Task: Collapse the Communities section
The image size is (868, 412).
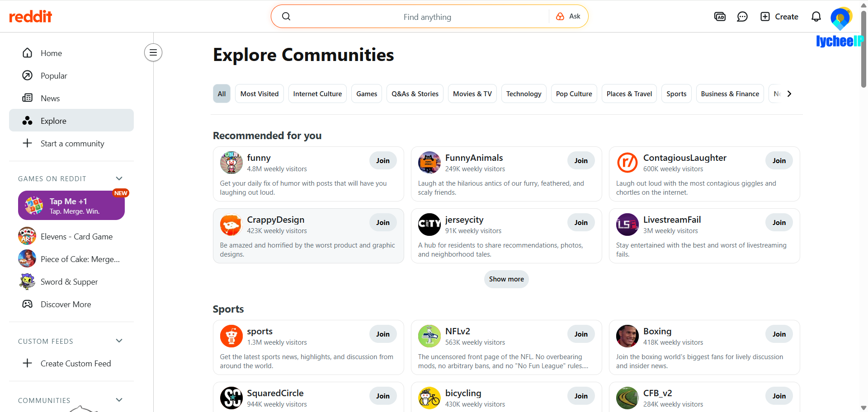Action: pos(119,400)
